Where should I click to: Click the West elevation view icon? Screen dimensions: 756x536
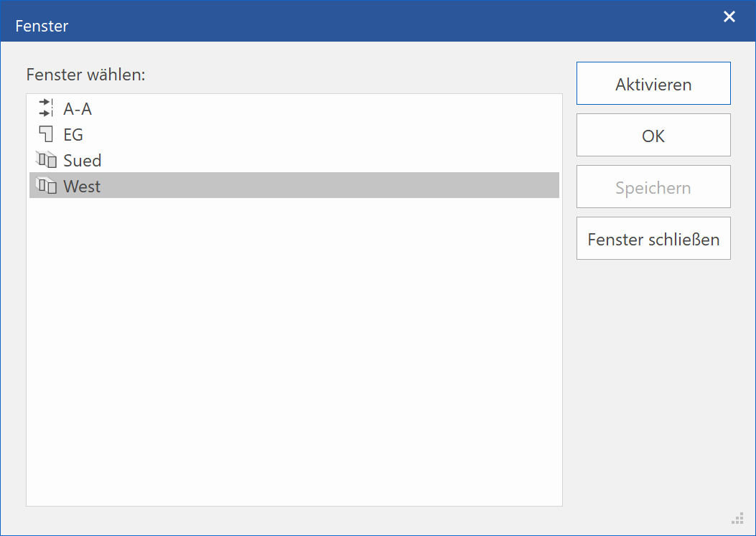coord(46,186)
